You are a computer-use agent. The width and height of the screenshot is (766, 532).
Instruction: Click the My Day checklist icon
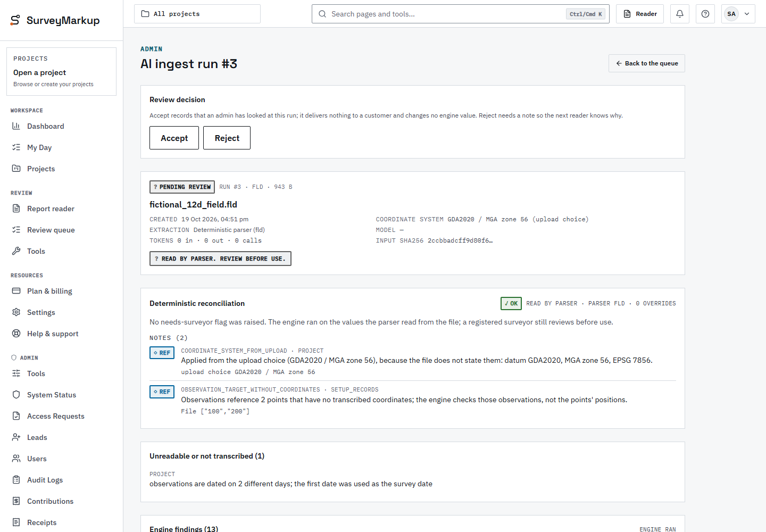(16, 147)
